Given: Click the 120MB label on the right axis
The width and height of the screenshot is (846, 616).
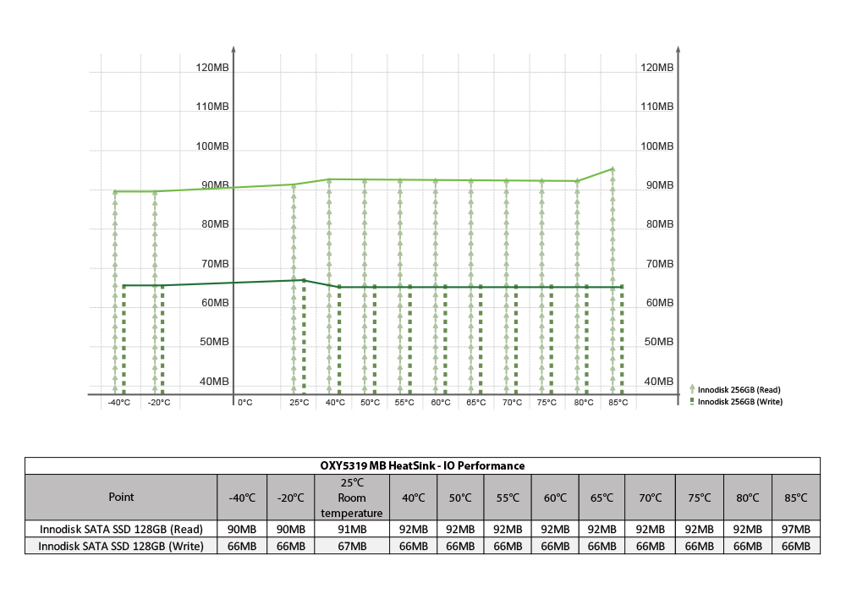Looking at the screenshot, I should 656,68.
